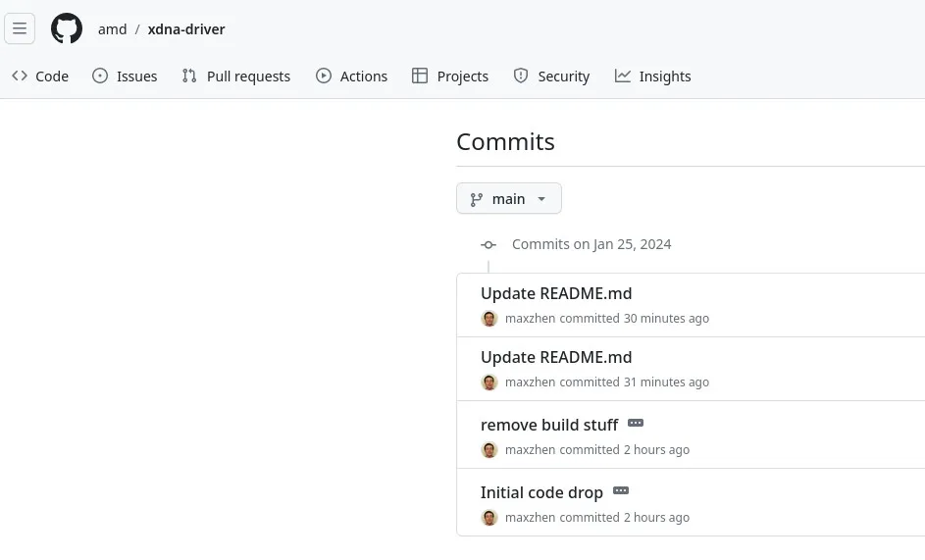View the Insights tab
The width and height of the screenshot is (925, 560).
pyautogui.click(x=653, y=76)
